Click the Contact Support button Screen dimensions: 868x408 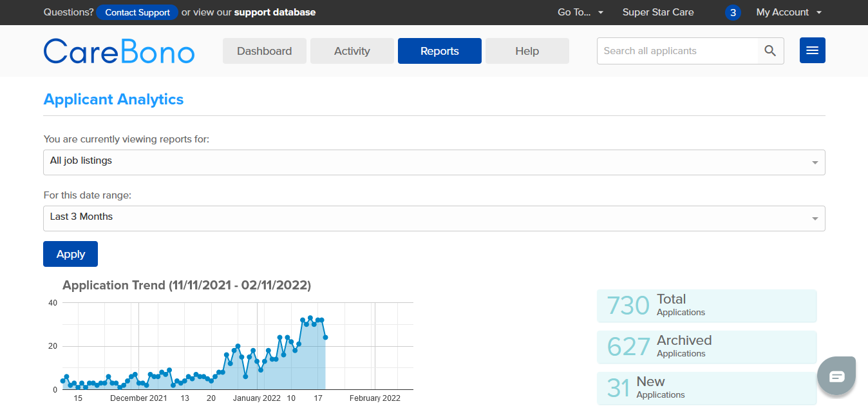pyautogui.click(x=137, y=12)
